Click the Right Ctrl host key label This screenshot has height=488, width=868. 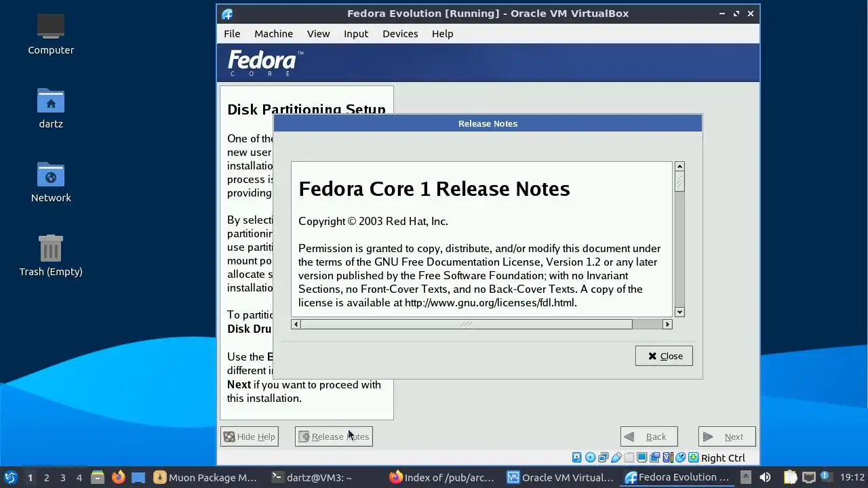(723, 458)
